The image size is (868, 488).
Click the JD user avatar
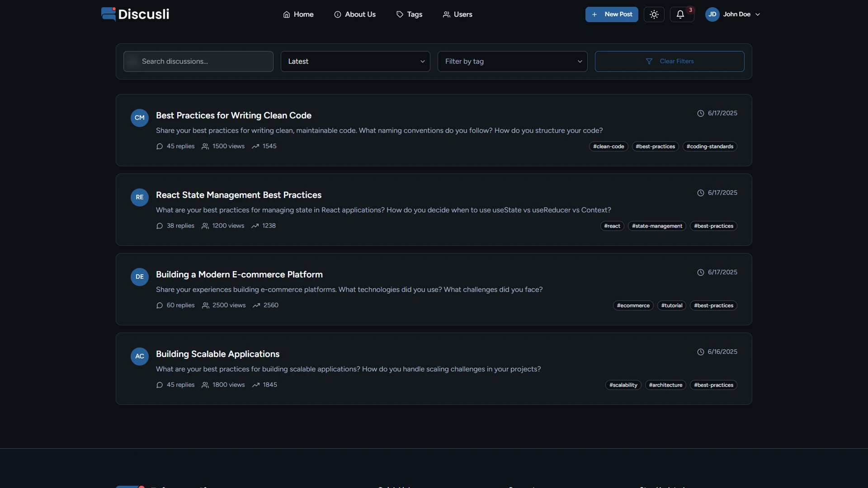click(x=712, y=14)
